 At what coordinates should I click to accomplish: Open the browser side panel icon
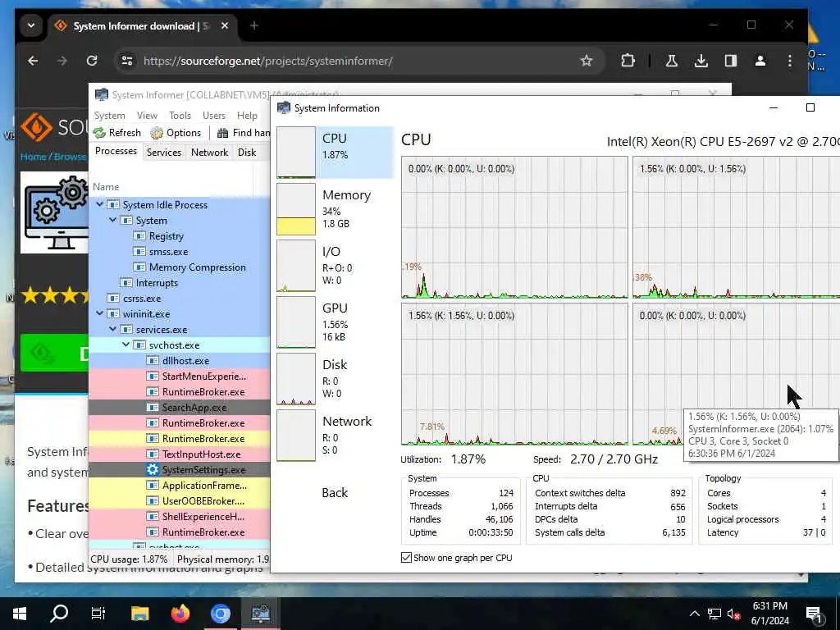point(731,61)
